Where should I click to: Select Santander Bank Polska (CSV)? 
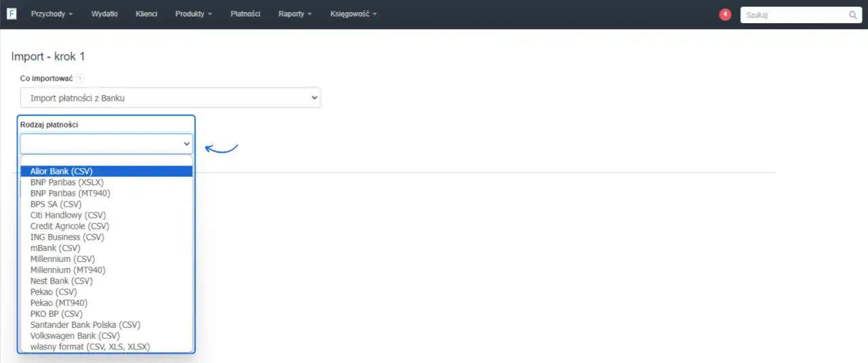(106, 325)
